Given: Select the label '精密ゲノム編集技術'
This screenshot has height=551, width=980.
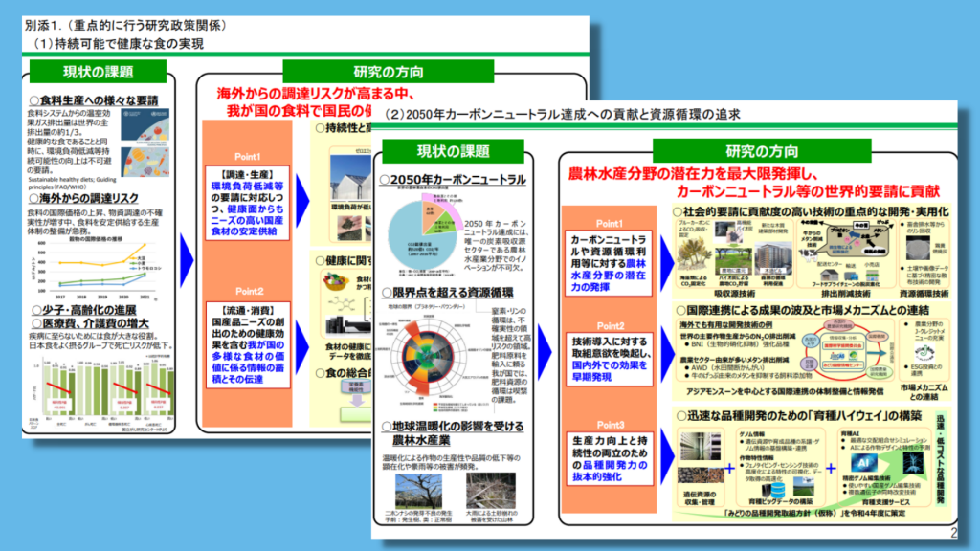Looking at the screenshot, I should (x=866, y=478).
